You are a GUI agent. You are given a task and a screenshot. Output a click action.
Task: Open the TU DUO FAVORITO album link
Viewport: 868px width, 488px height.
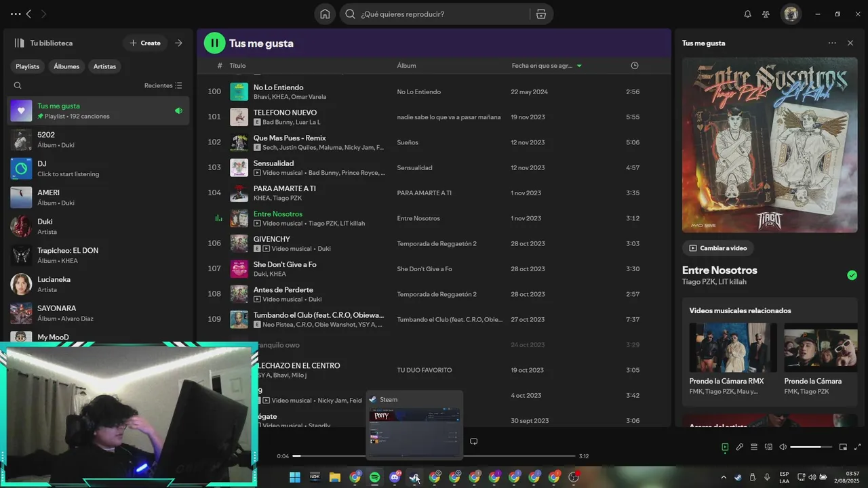pos(425,370)
